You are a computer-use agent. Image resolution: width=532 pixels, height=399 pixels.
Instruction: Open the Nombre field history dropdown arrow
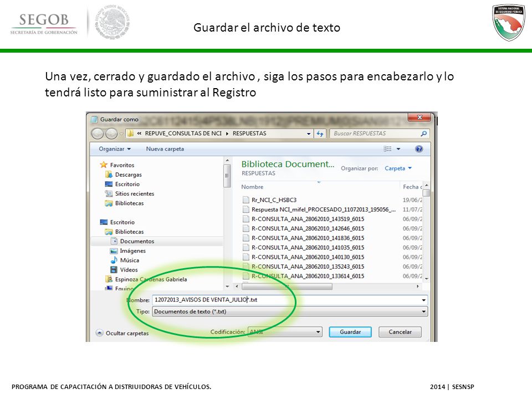[x=424, y=300]
